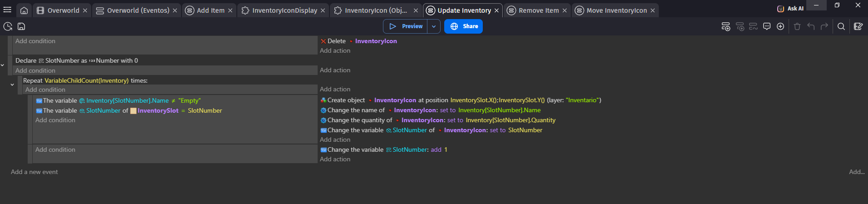Click the Preview button

tap(407, 26)
